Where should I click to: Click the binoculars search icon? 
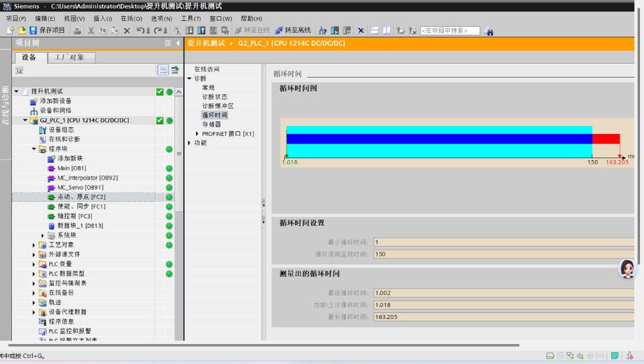[x=488, y=32]
